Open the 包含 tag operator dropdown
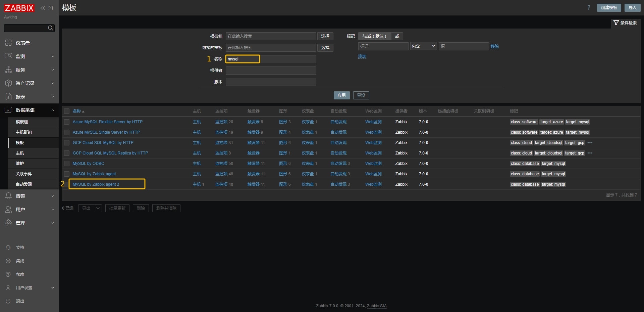Screen dimensions: 644x312 423,46
